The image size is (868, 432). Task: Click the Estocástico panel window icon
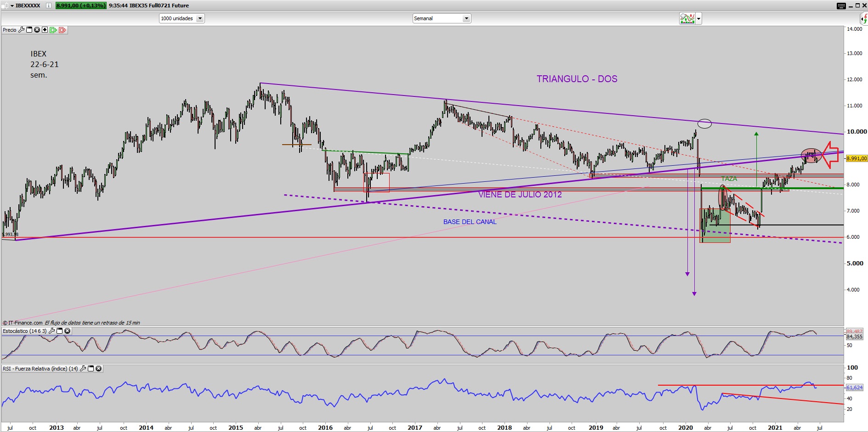59,331
